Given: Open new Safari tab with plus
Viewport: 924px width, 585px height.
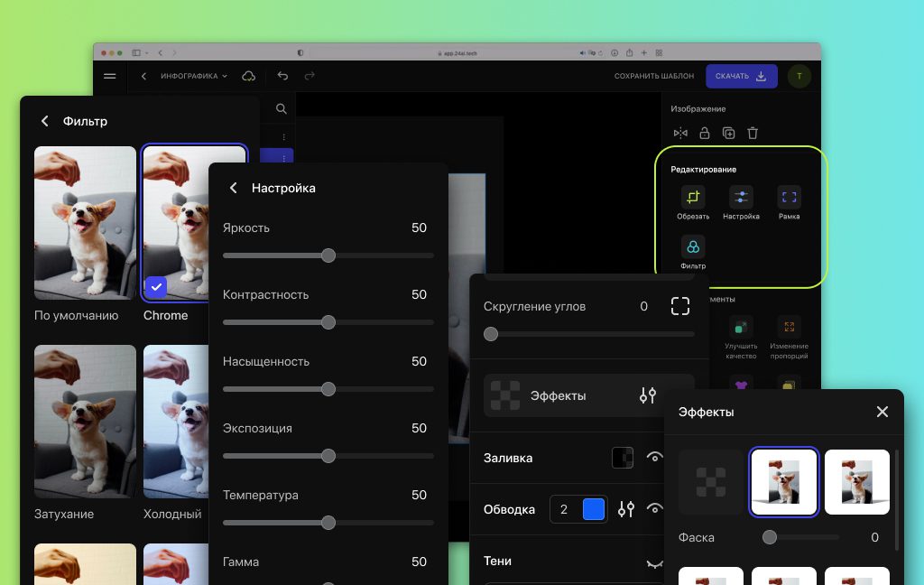Looking at the screenshot, I should pos(644,53).
